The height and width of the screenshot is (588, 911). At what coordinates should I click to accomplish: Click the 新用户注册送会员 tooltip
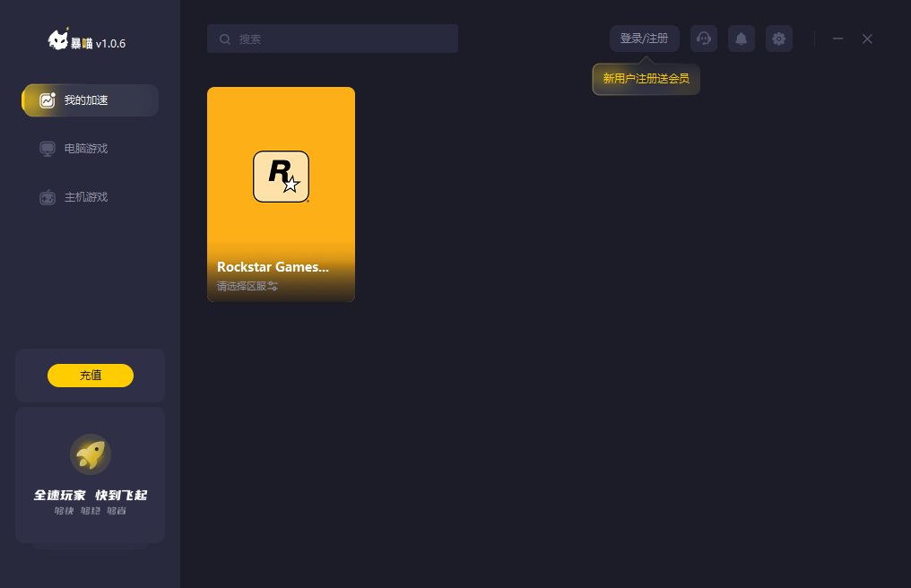click(x=646, y=79)
